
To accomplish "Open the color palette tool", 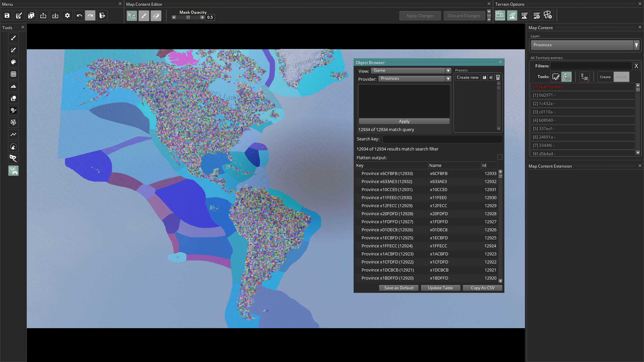I will (x=13, y=62).
